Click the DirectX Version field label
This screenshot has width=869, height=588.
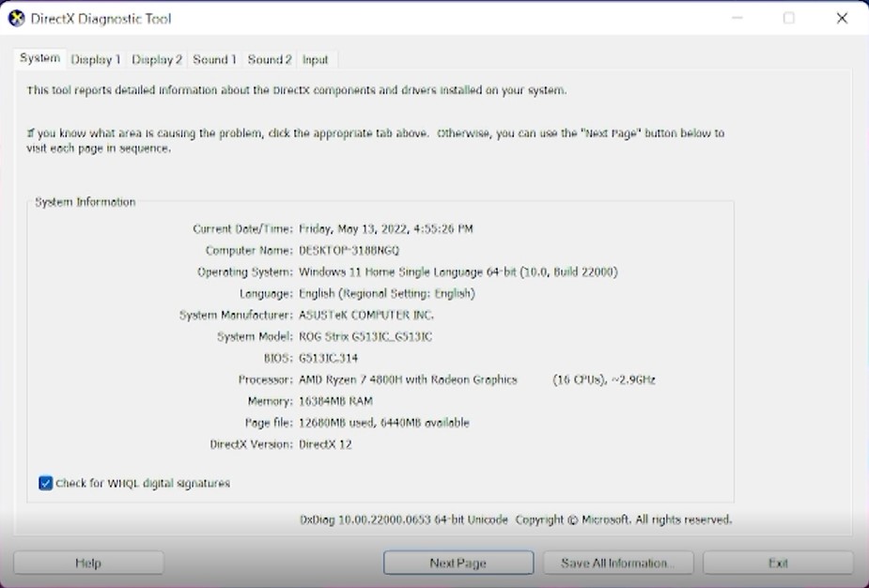[x=251, y=444]
